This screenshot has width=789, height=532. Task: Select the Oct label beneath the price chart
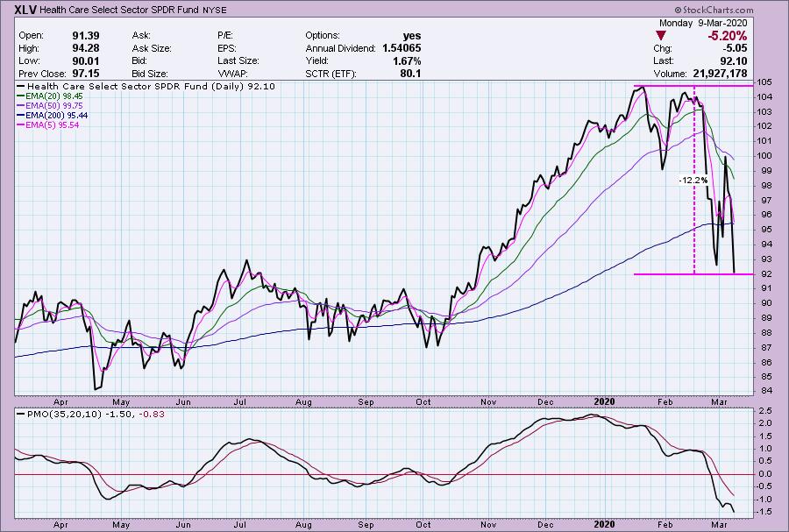[x=423, y=401]
